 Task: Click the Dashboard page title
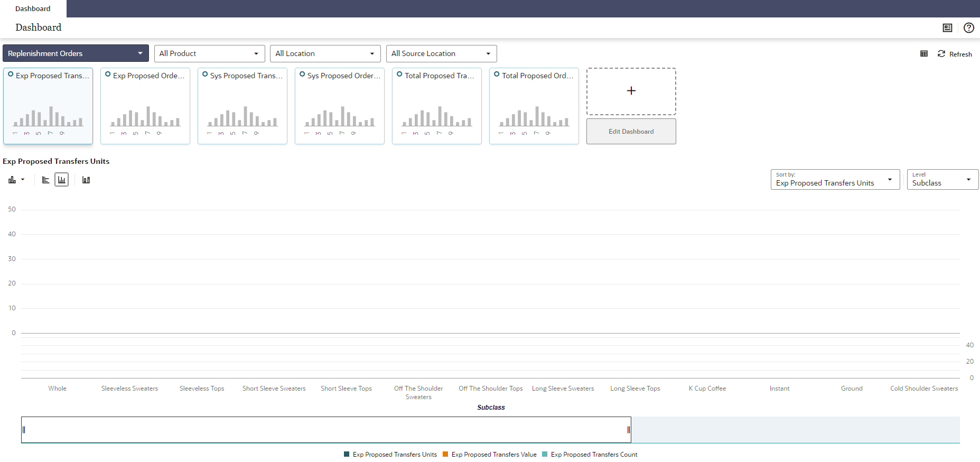38,27
